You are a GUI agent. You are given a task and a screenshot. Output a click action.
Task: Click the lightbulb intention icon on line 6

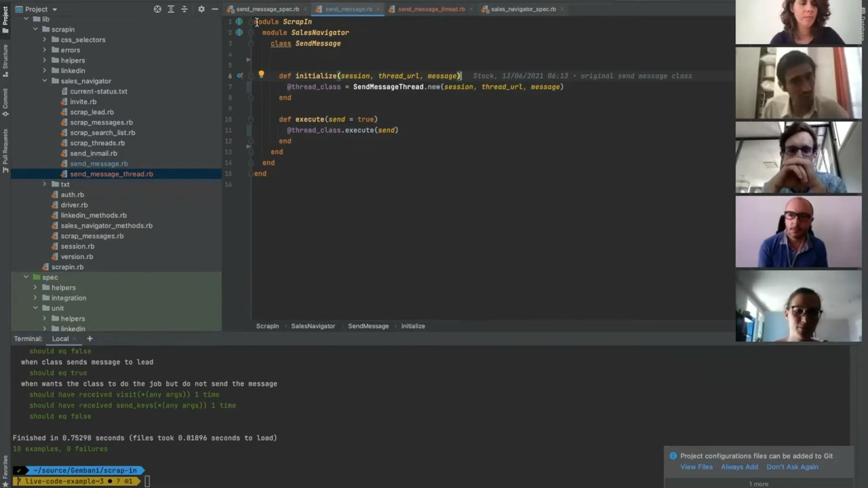coord(261,75)
